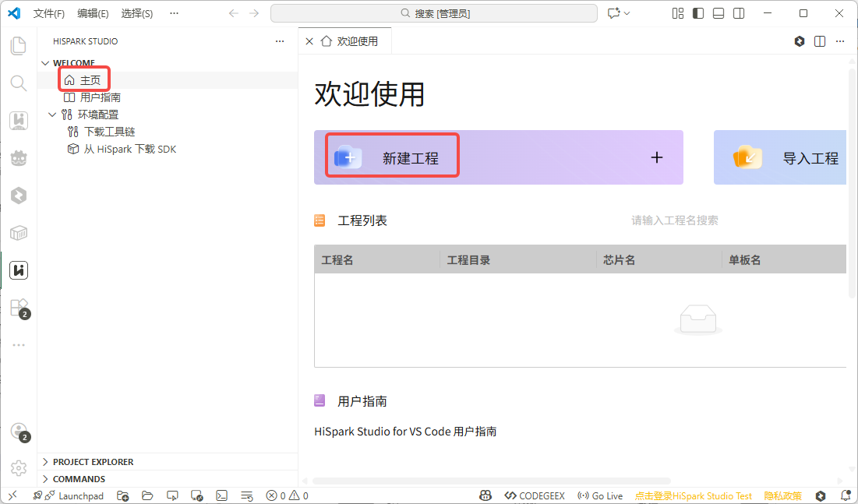Open the remote window indicator in status bar
The image size is (858, 504).
pos(12,495)
